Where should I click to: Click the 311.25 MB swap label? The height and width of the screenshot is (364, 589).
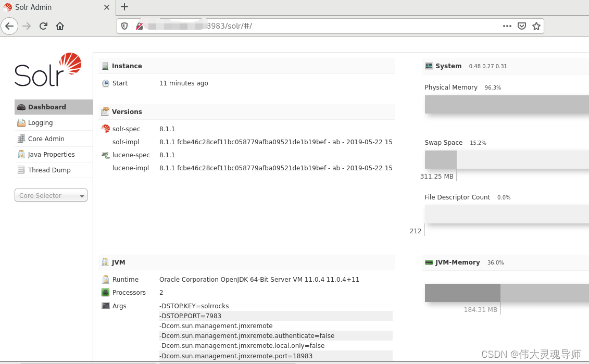pyautogui.click(x=437, y=176)
